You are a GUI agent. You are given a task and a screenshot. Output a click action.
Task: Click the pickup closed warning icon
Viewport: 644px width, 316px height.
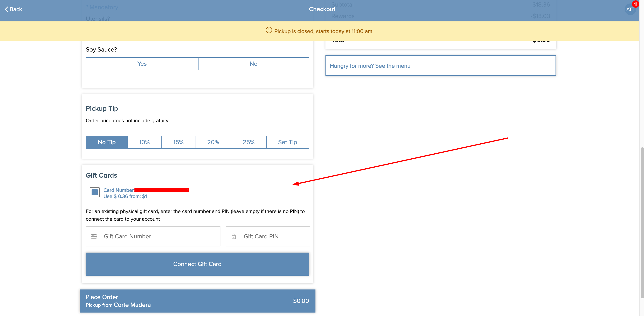pos(269,30)
